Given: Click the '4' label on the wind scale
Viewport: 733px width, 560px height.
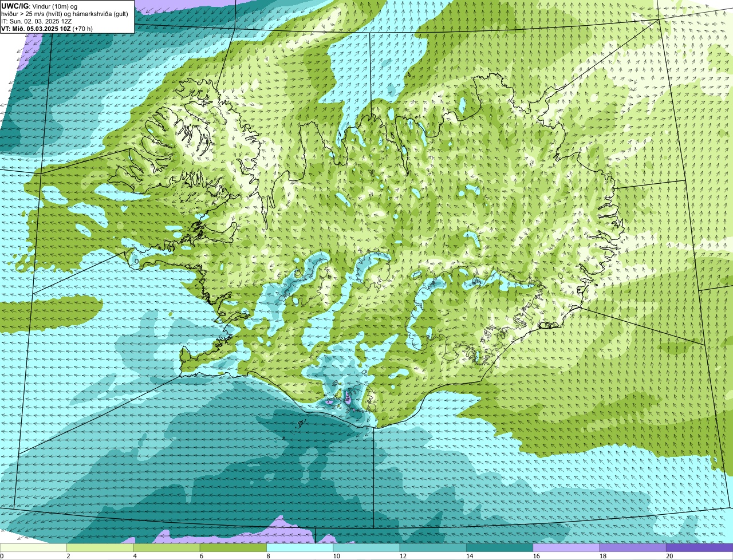Looking at the screenshot, I should (x=135, y=556).
